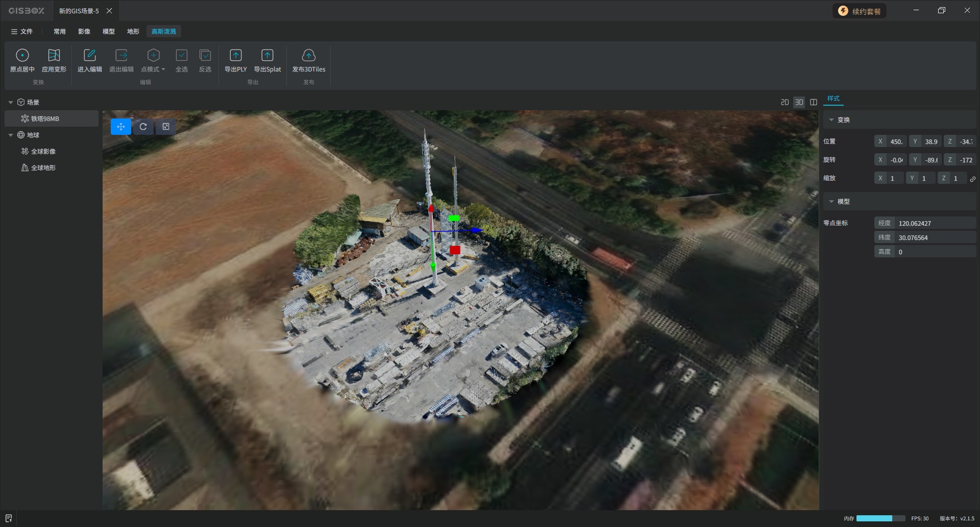The image size is (980, 527).
Task: Activate the move gizmo tool in viewport
Action: coord(121,127)
